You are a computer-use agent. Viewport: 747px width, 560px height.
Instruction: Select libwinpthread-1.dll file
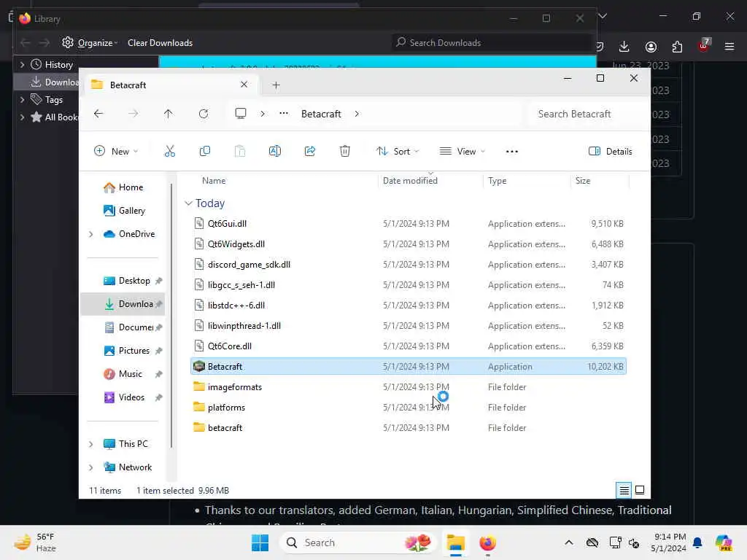pyautogui.click(x=409, y=326)
